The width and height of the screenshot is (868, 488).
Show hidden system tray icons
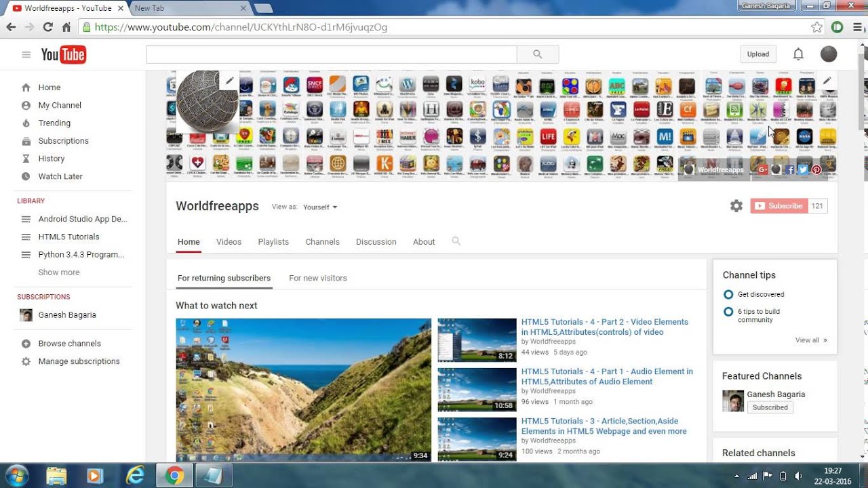(x=736, y=476)
